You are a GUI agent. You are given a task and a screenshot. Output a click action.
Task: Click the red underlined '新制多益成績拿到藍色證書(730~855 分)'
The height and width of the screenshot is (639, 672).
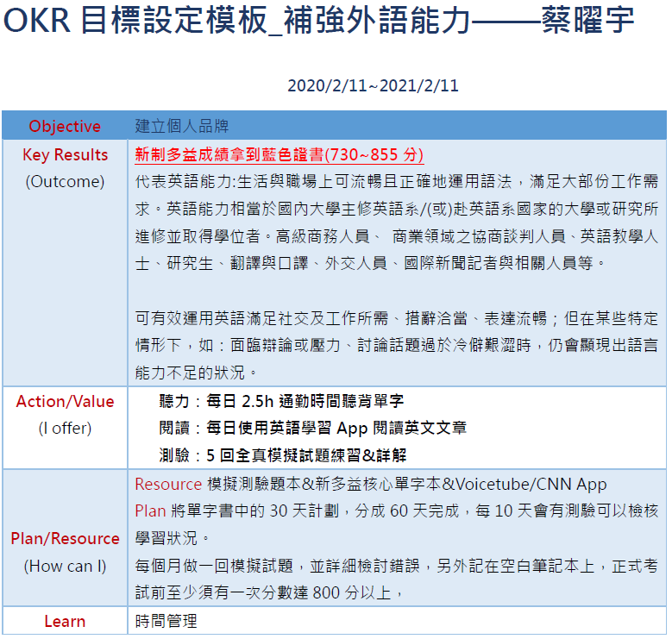tap(279, 154)
